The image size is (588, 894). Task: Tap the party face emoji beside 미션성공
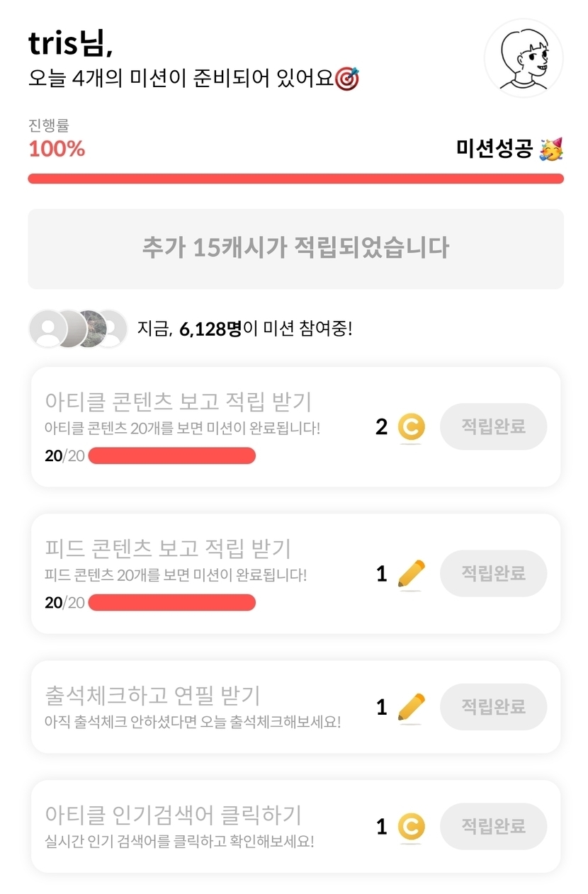pyautogui.click(x=551, y=149)
